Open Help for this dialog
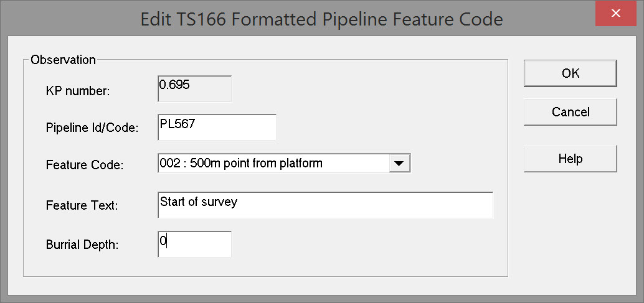This screenshot has width=644, height=303. (570, 159)
